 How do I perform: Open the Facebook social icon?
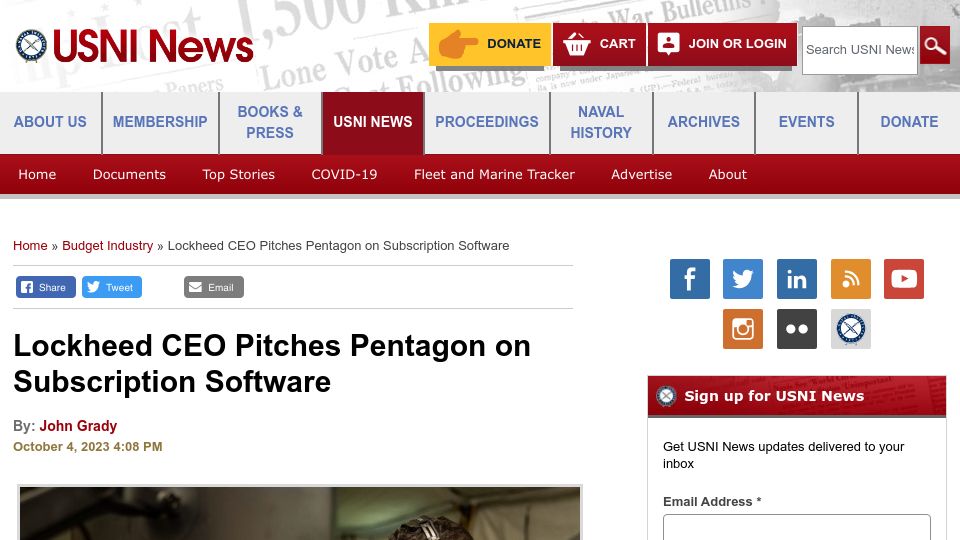(x=689, y=279)
